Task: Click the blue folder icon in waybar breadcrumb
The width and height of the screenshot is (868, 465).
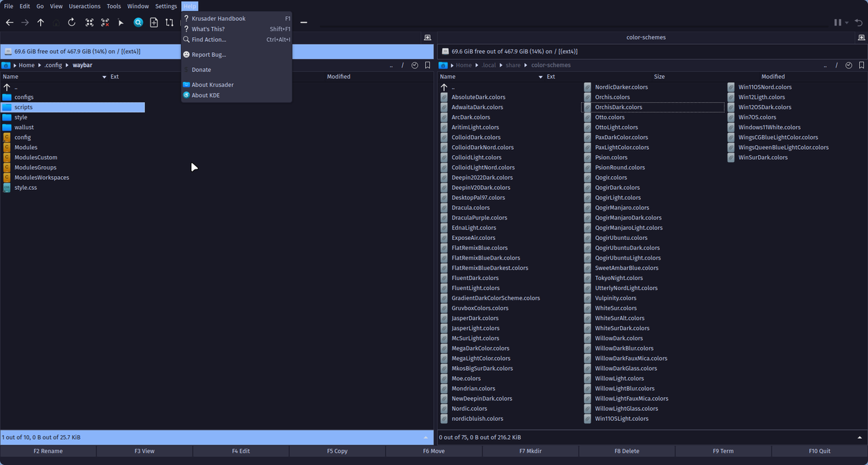Action: 6,65
